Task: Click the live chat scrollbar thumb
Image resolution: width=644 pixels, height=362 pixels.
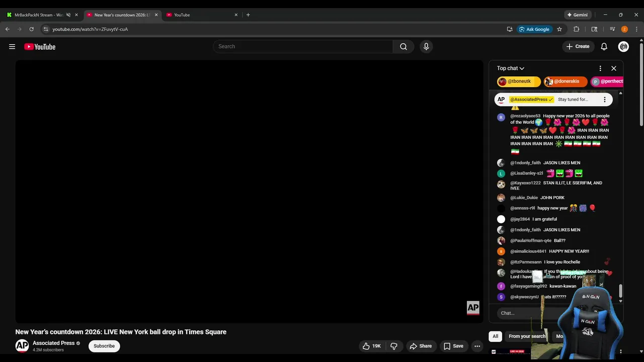Action: click(x=620, y=291)
